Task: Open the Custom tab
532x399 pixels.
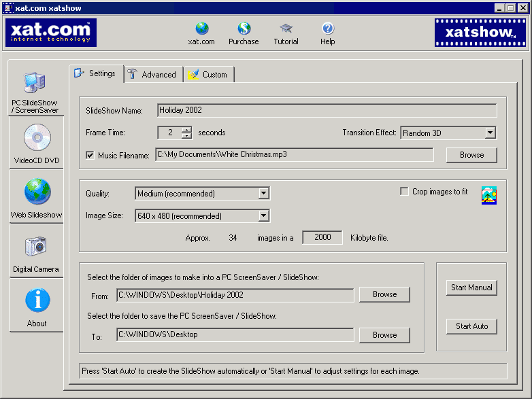Action: point(209,75)
